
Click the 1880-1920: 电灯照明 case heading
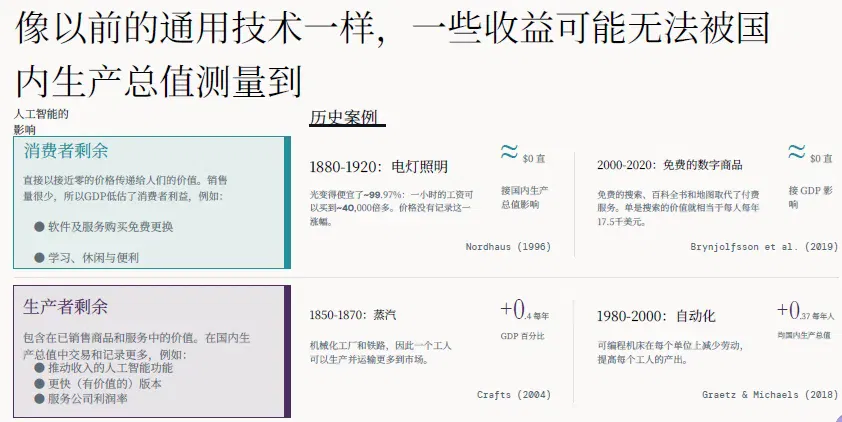tap(379, 167)
